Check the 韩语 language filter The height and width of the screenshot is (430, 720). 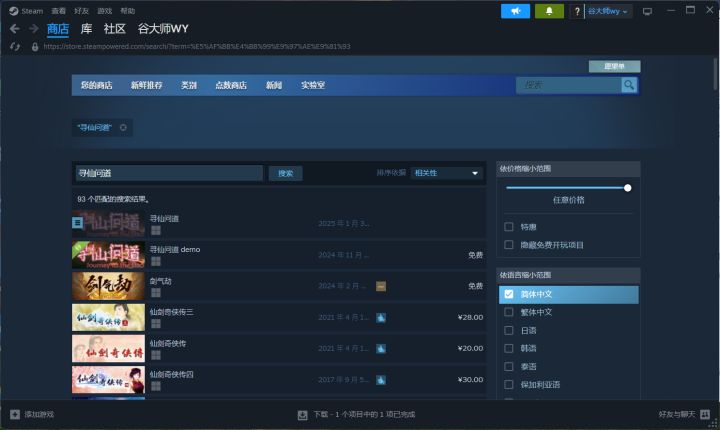509,348
